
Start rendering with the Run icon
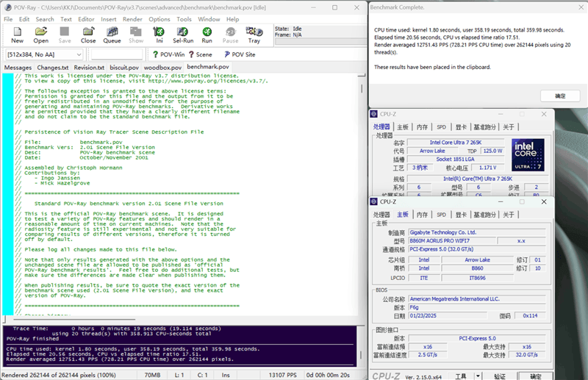(207, 35)
